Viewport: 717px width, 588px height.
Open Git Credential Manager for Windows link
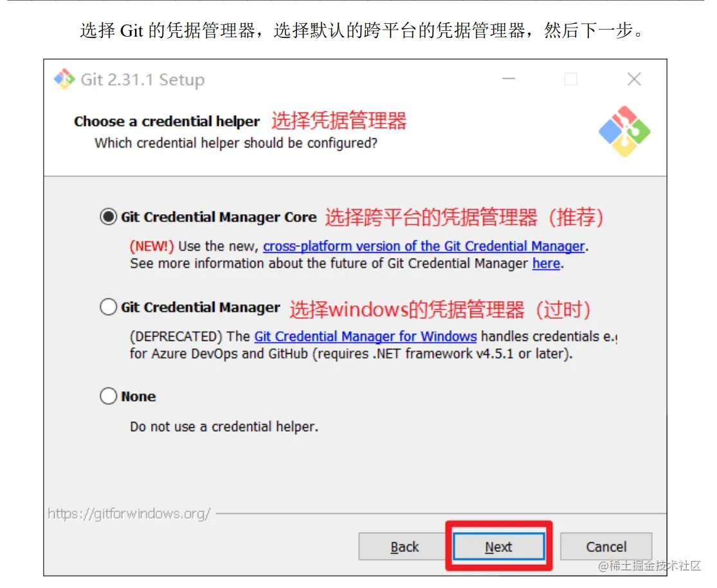(365, 336)
